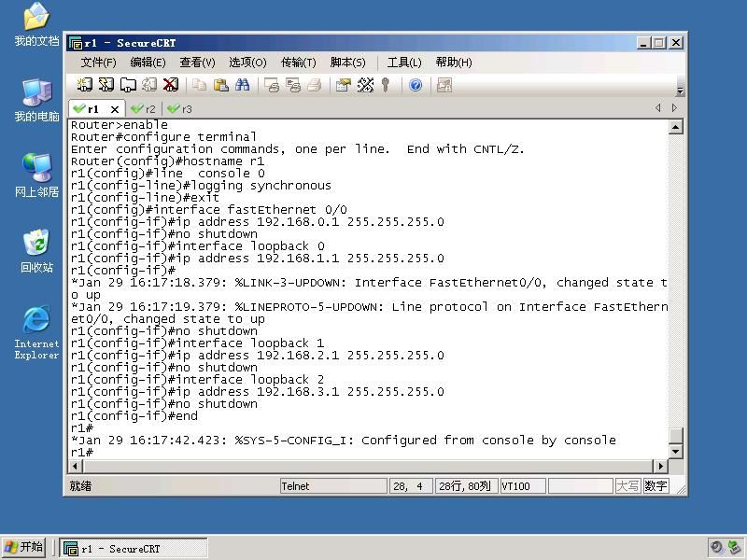Minimize the SecureCRT window

[x=643, y=43]
